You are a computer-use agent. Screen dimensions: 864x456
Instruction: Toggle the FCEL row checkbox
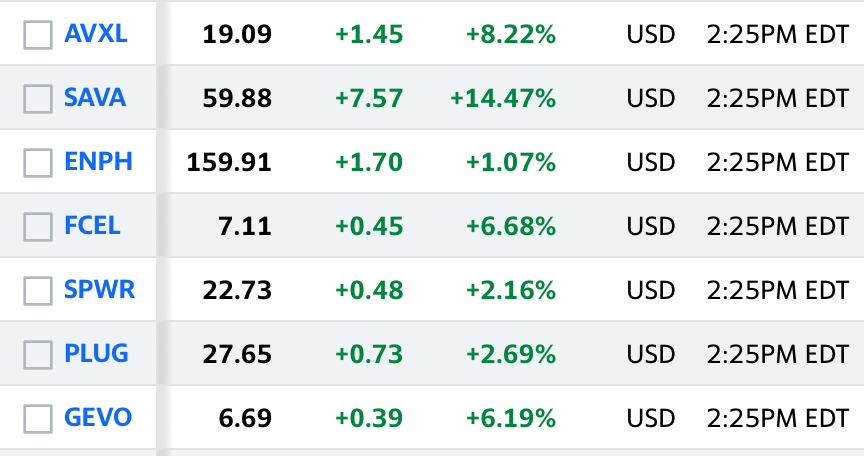tap(38, 226)
